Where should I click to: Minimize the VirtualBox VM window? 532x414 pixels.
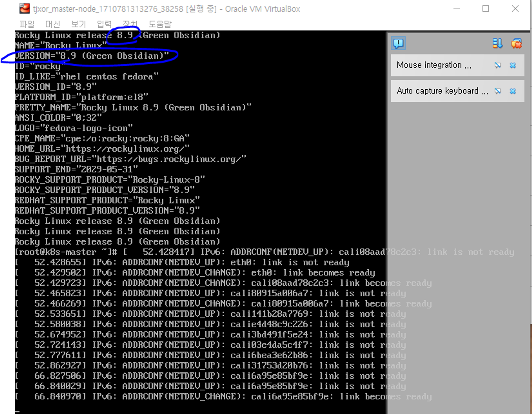click(457, 9)
